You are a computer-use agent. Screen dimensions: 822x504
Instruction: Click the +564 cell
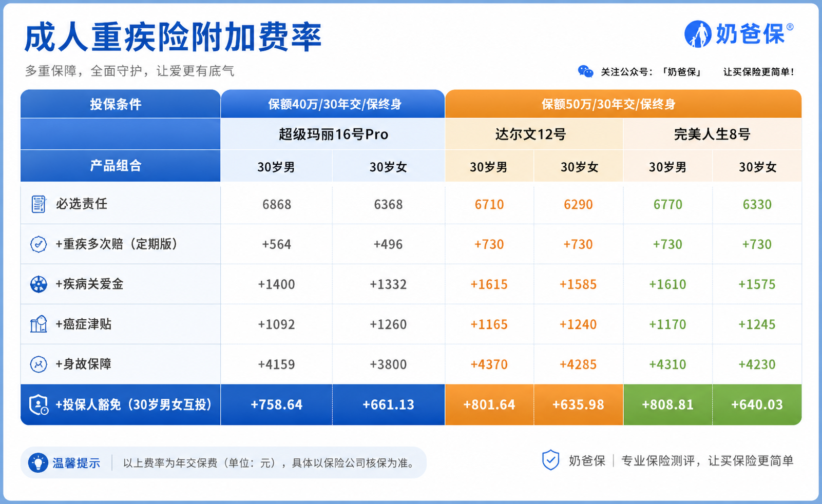coord(277,244)
